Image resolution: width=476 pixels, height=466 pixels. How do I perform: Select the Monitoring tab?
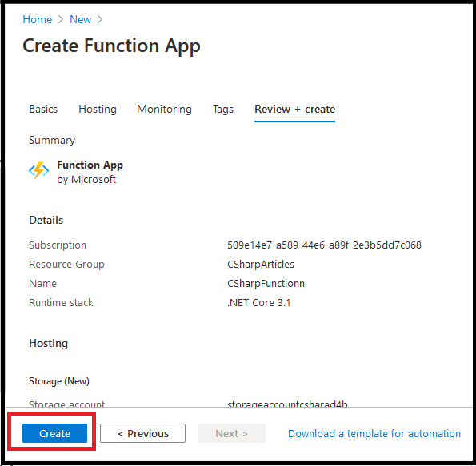tap(164, 109)
